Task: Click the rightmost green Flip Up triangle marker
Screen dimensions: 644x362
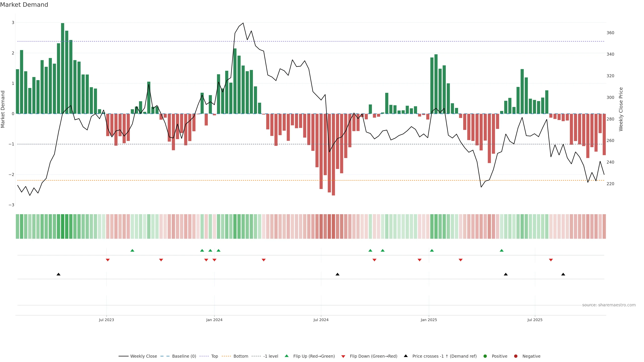Action: pyautogui.click(x=501, y=250)
